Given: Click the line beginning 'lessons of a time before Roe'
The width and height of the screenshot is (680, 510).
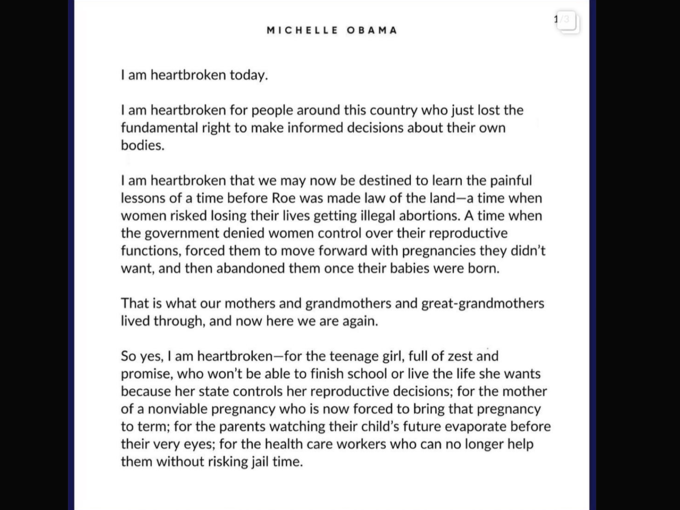Looking at the screenshot, I should click(x=331, y=198).
